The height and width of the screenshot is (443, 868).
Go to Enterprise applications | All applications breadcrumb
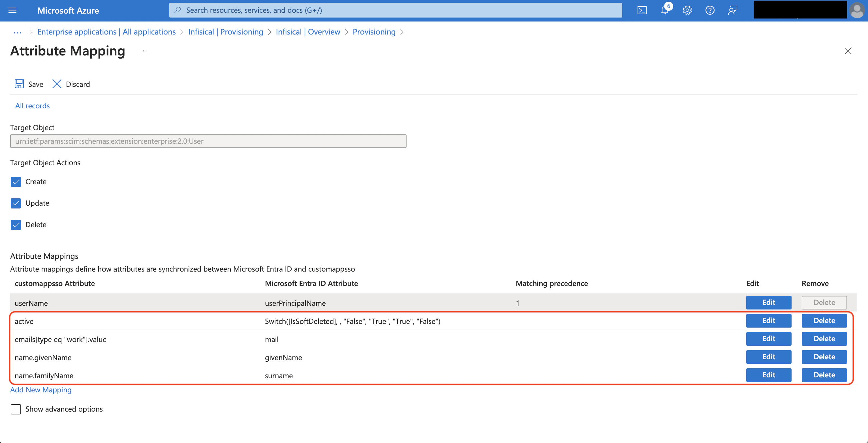(x=106, y=32)
